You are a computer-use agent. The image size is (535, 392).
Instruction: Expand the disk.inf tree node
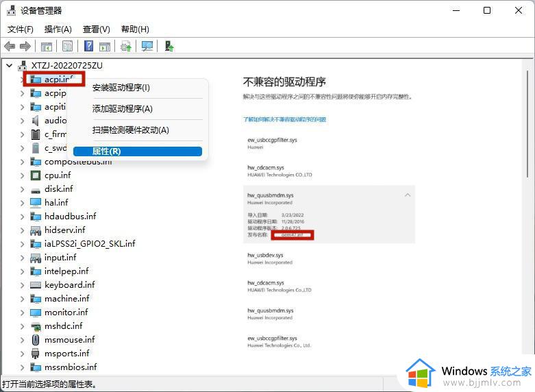point(22,189)
